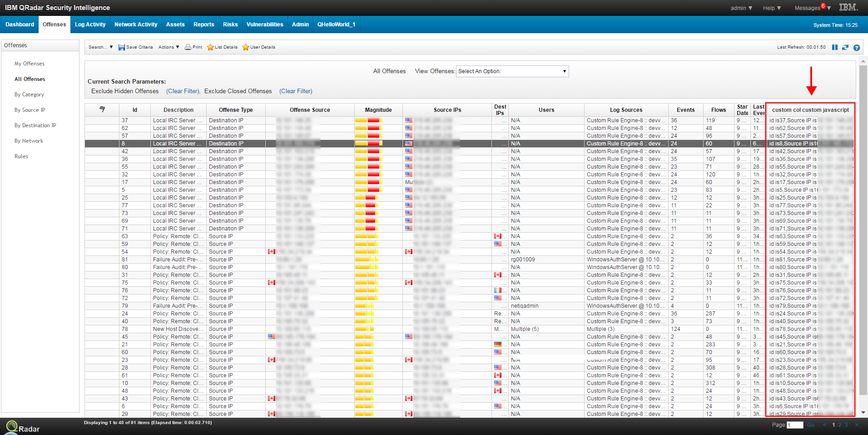Viewport: 868px width, 435px height.
Task: Click the IBM logo
Action: click(x=848, y=7)
